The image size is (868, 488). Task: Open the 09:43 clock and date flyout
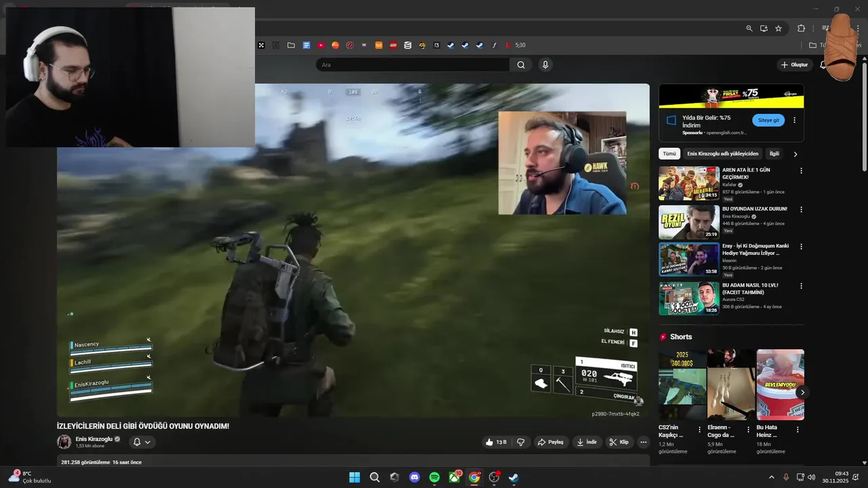(835, 477)
